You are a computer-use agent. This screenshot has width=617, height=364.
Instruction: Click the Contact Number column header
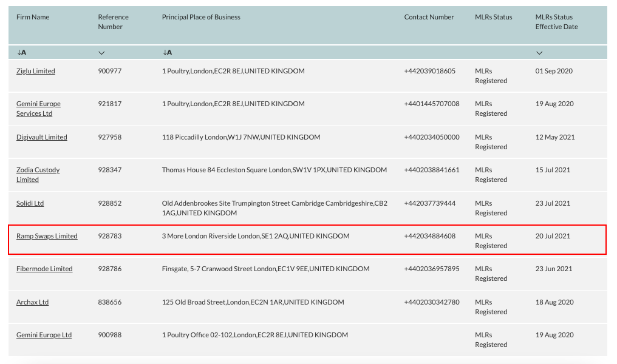click(429, 17)
